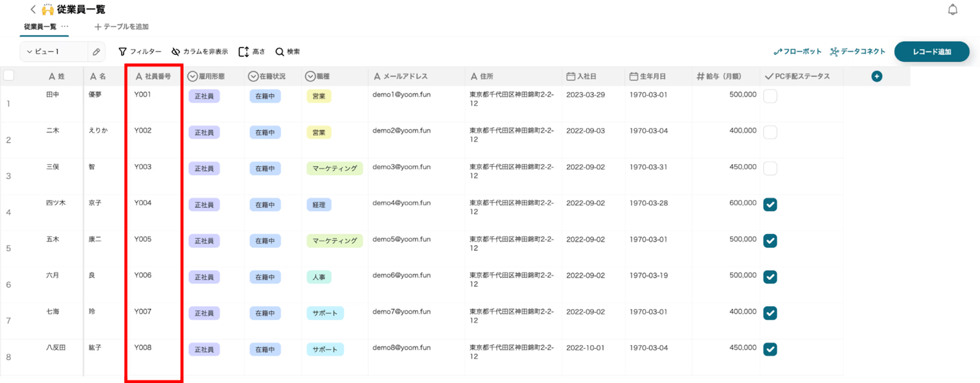Uncheck PC手配ステータス for row Y005
Screen dimensions: 980x383
770,241
